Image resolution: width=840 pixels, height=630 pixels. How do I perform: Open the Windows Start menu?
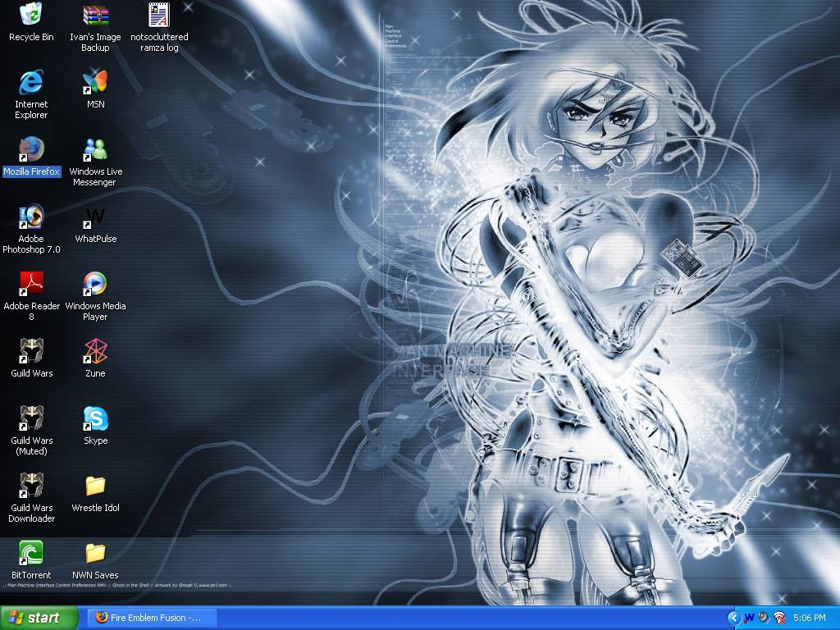pyautogui.click(x=39, y=618)
